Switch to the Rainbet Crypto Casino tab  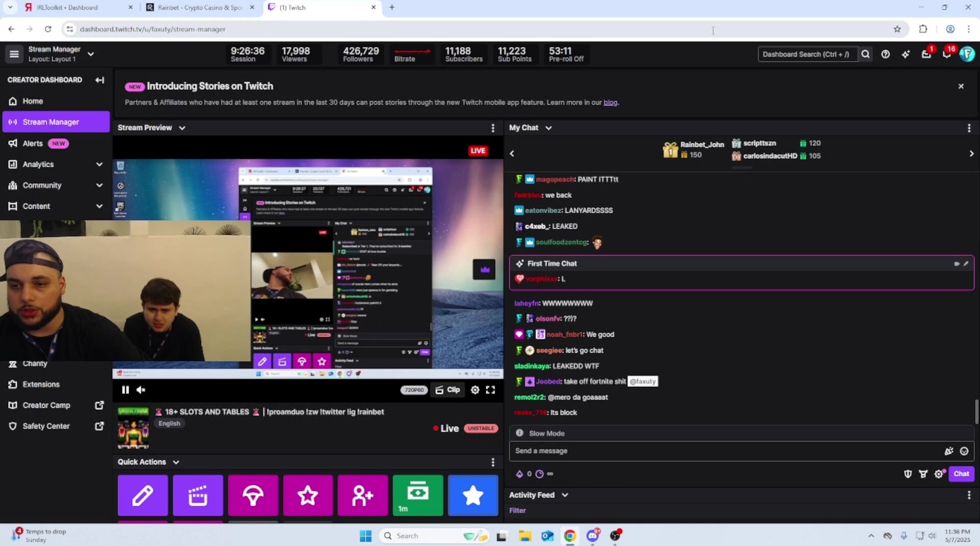199,8
